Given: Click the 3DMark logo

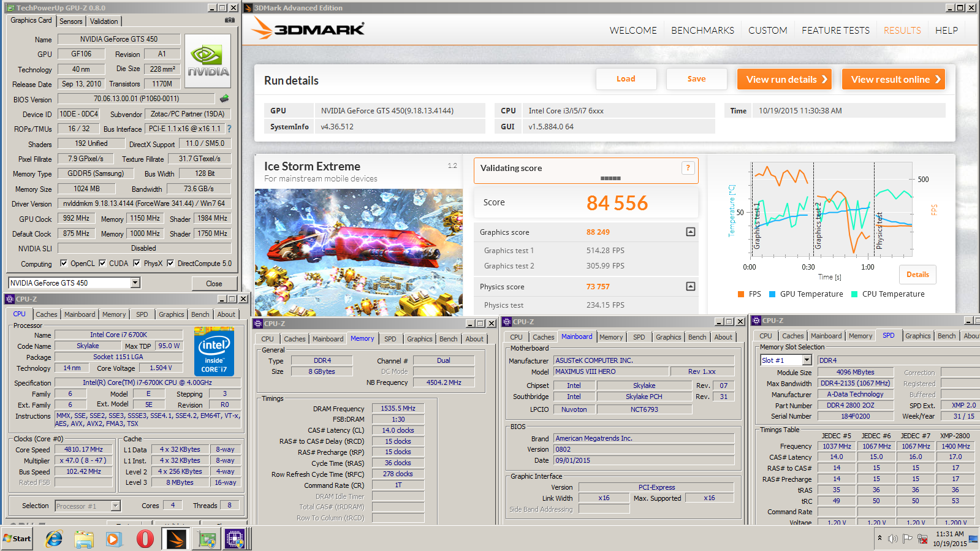Looking at the screenshot, I should pyautogui.click(x=308, y=29).
